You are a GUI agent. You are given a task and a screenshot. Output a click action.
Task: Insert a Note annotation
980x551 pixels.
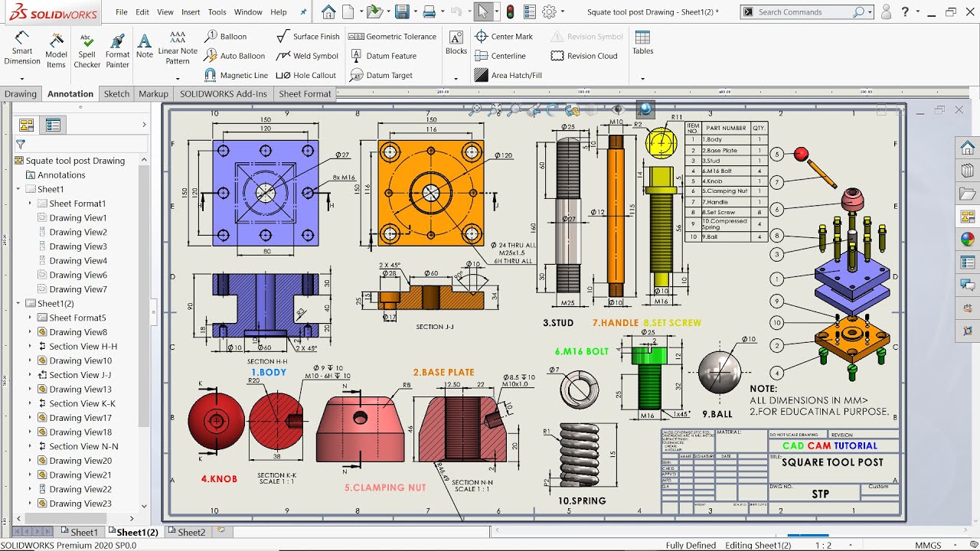(x=145, y=46)
